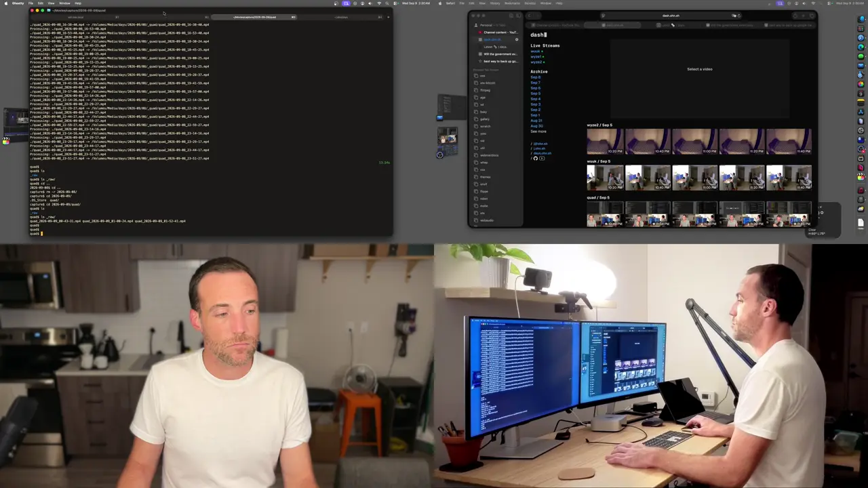Click the Safari back navigation arrow
The width and height of the screenshot is (868, 488).
530,15
